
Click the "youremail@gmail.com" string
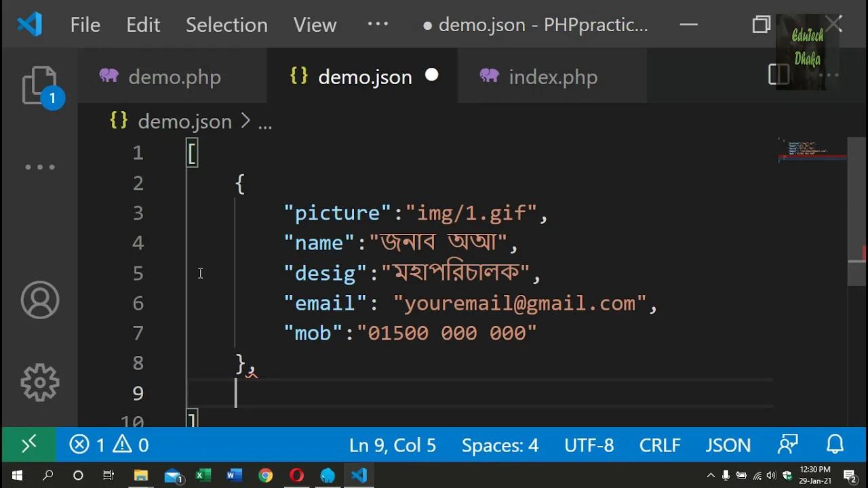pyautogui.click(x=520, y=303)
